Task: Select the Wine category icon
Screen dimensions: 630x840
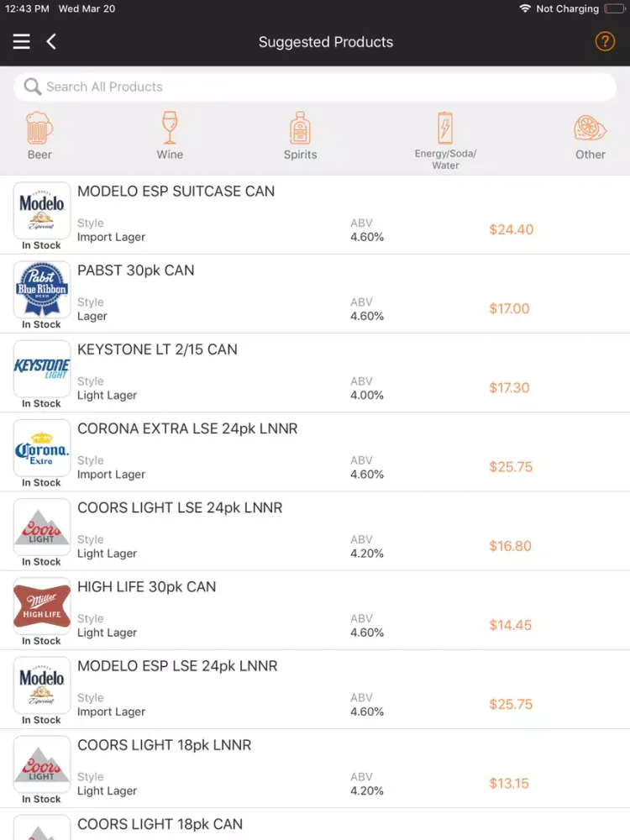Action: (170, 129)
